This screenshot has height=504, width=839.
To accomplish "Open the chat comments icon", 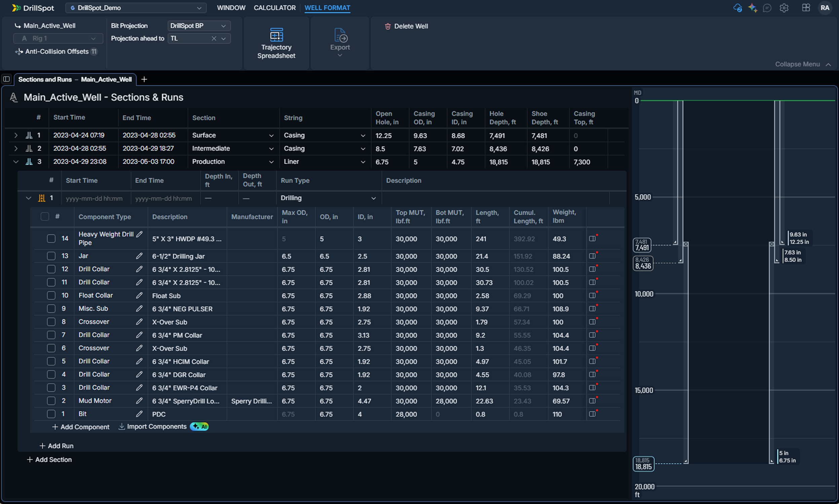I will coord(767,8).
